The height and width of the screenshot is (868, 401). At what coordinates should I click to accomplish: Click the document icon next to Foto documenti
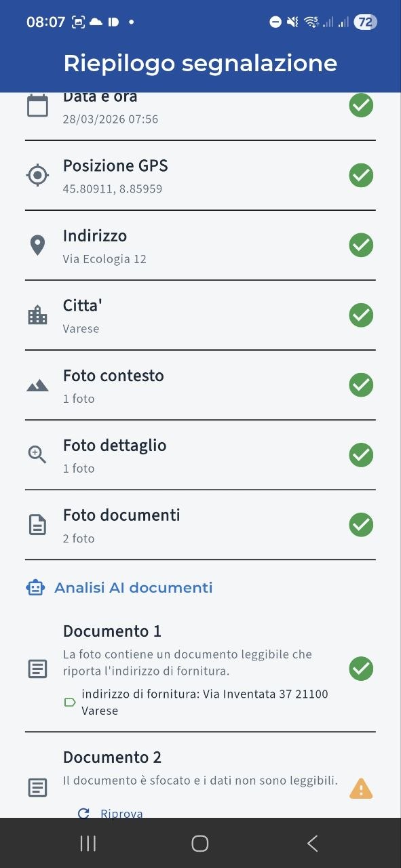click(x=37, y=524)
